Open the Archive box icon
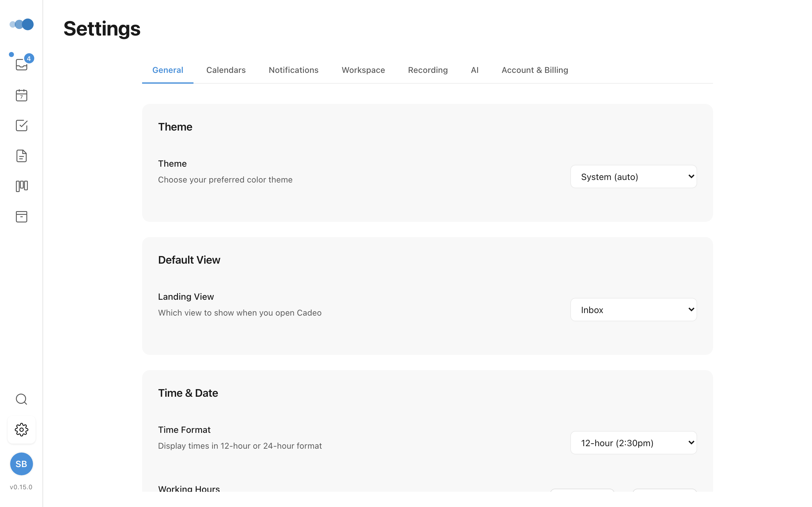 coord(22,217)
